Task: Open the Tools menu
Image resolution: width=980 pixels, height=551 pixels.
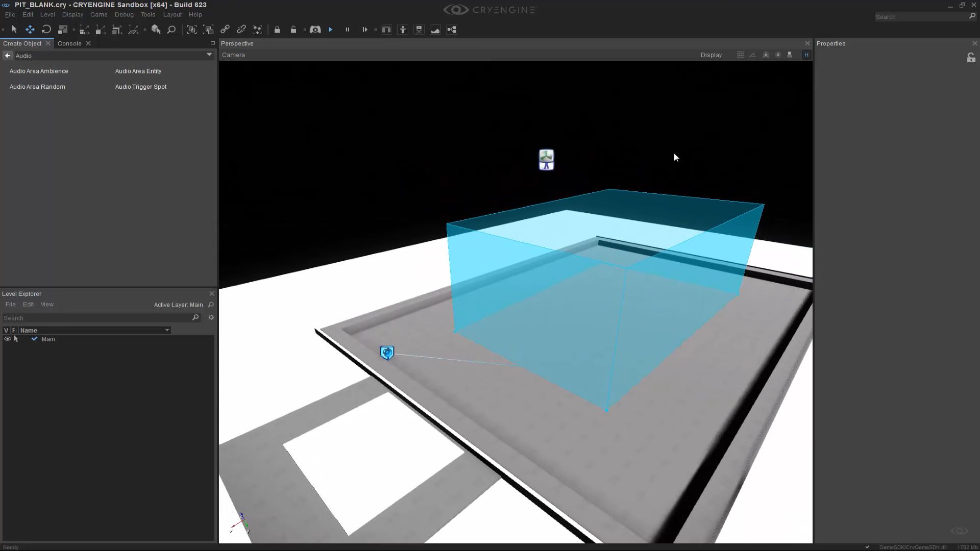Action: click(x=148, y=14)
